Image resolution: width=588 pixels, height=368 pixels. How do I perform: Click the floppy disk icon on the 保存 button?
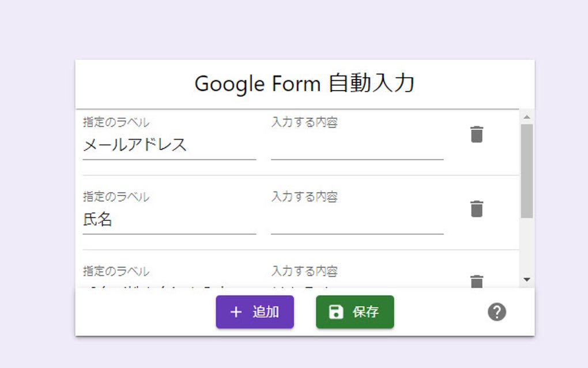click(336, 311)
